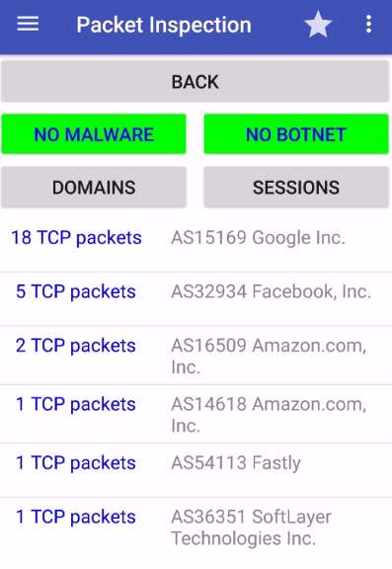Switch to the SESSIONS view

[x=296, y=188]
